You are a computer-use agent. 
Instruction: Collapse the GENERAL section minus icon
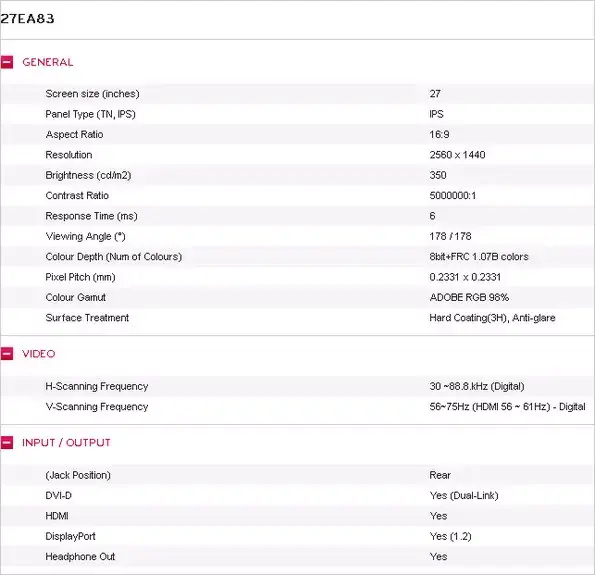click(7, 62)
